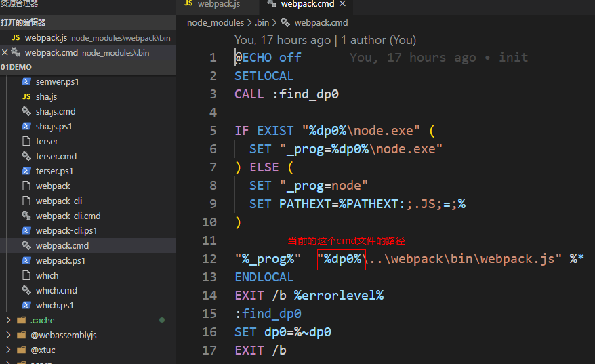Screen dimensions: 595x364
Task: Open webpack.js from open editors list
Action: (88, 37)
